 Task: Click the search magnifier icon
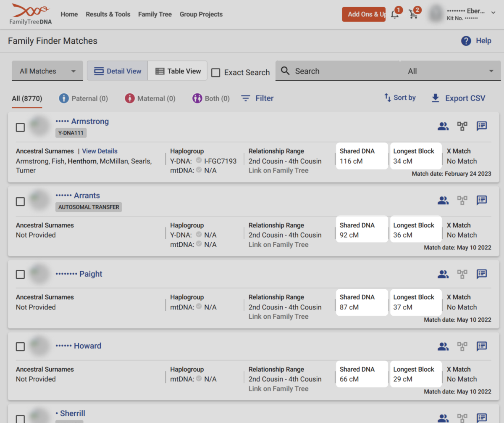[286, 71]
